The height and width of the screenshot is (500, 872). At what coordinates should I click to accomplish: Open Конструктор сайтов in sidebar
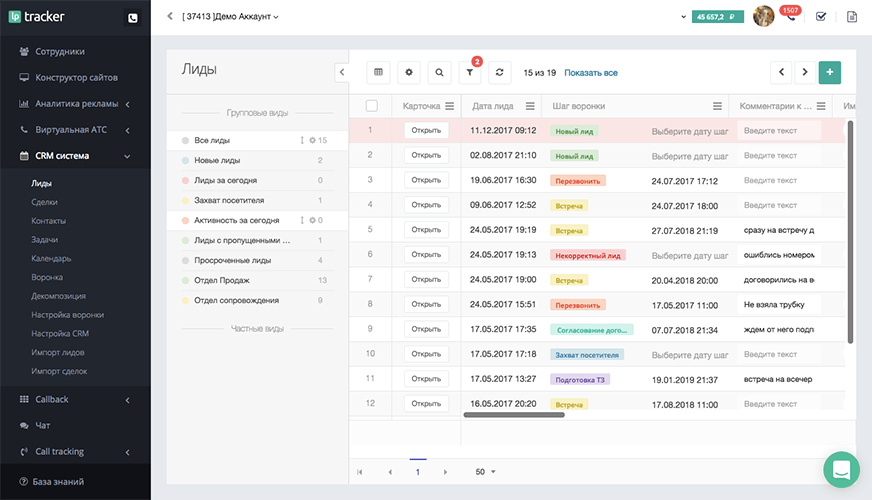[x=75, y=77]
